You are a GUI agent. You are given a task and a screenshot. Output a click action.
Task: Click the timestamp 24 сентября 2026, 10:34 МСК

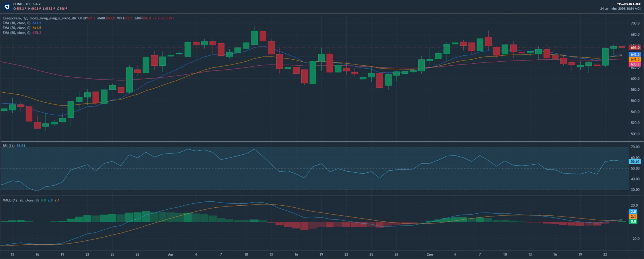coord(621,9)
